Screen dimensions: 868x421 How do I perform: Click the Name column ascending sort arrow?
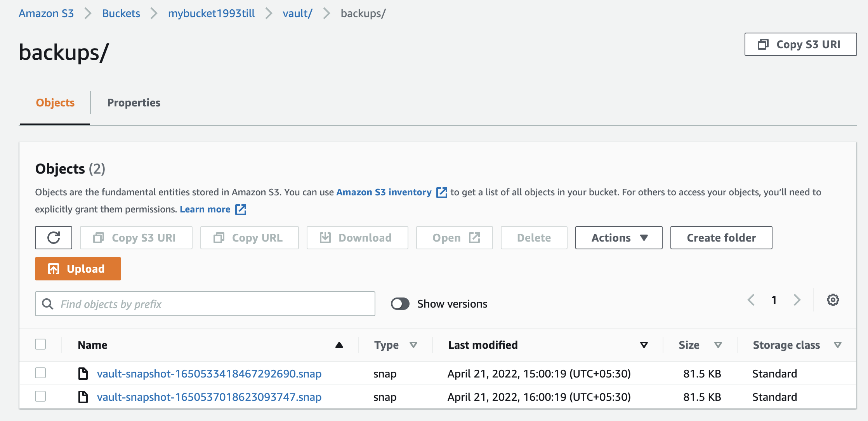coord(339,345)
